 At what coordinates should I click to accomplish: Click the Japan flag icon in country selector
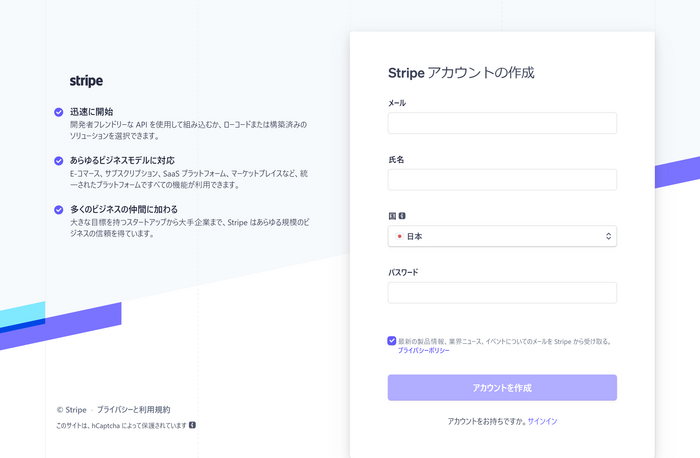399,236
